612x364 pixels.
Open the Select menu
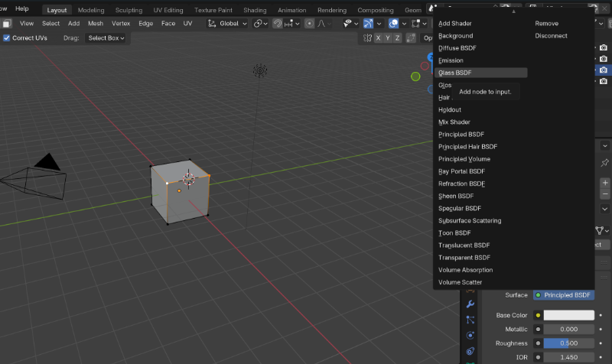coord(50,24)
